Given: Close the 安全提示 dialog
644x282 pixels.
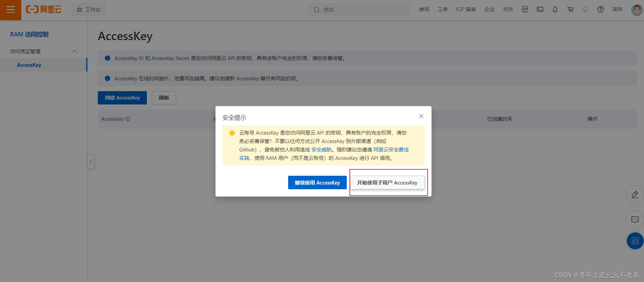Looking at the screenshot, I should pos(421,116).
